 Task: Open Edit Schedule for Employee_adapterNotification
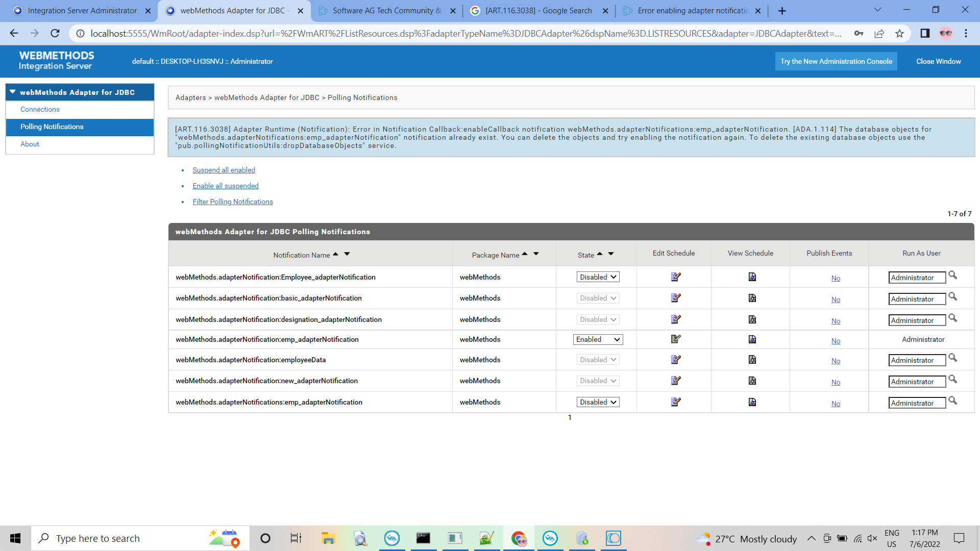click(x=675, y=277)
